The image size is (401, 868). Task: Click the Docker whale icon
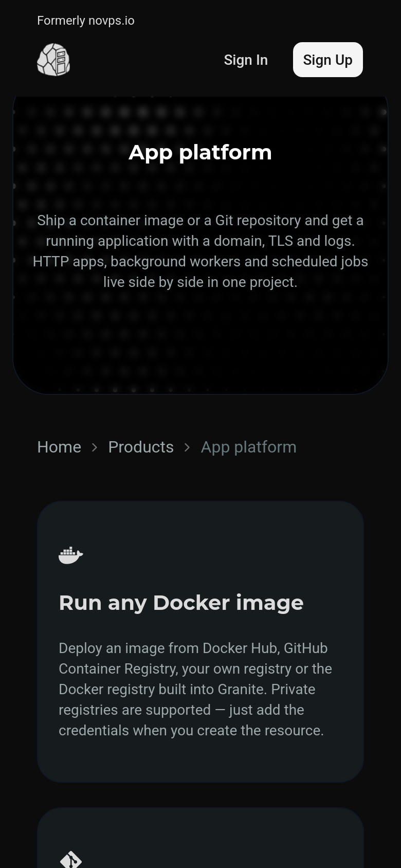(x=71, y=555)
